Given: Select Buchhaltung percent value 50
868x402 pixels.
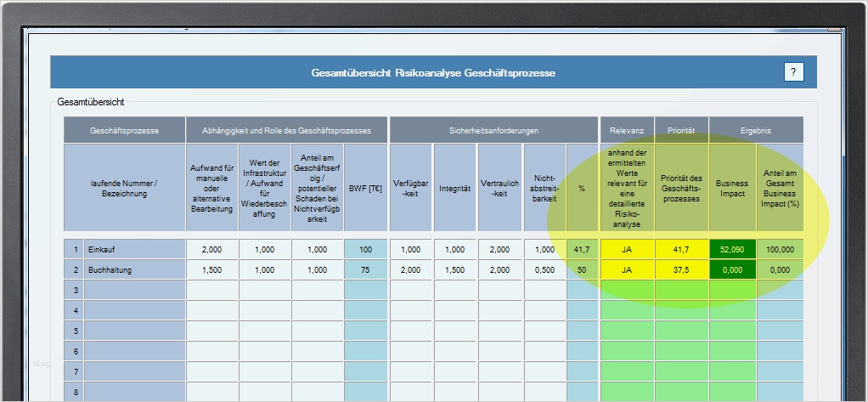Looking at the screenshot, I should point(582,269).
